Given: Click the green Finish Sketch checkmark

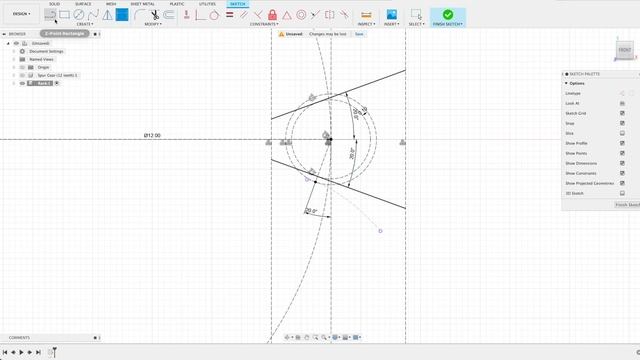Looking at the screenshot, I should click(448, 15).
